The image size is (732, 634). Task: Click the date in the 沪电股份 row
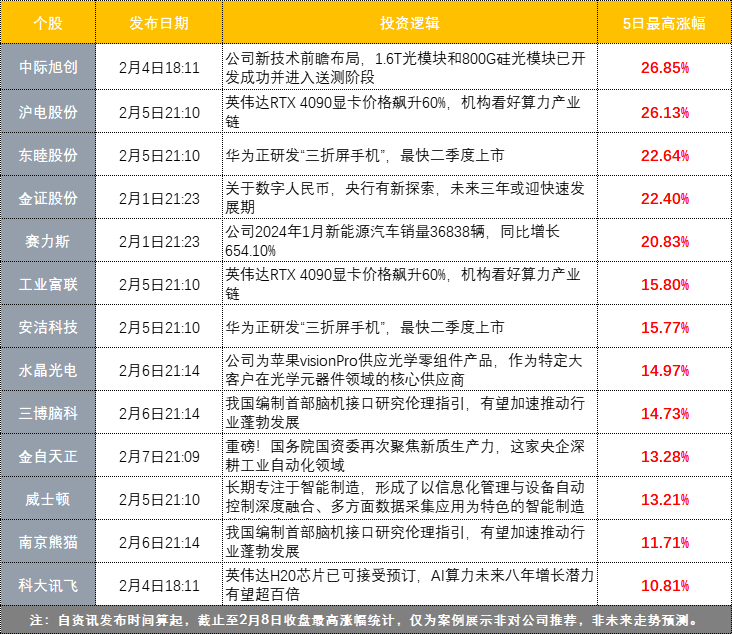tap(159, 113)
